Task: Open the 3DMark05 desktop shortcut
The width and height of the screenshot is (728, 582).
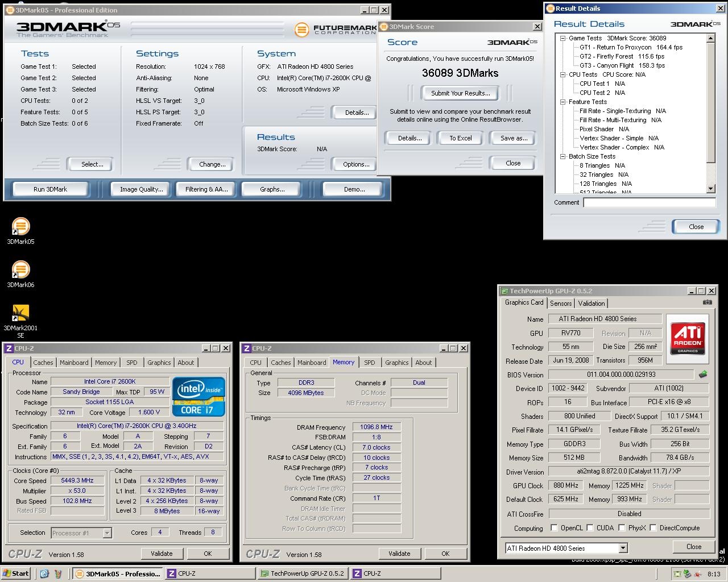Action: tap(20, 227)
